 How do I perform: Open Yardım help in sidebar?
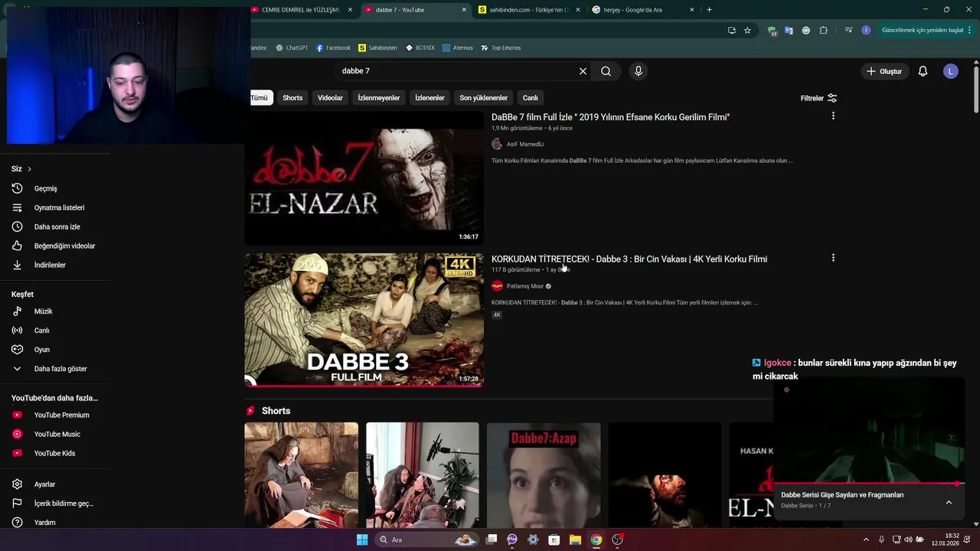point(44,523)
